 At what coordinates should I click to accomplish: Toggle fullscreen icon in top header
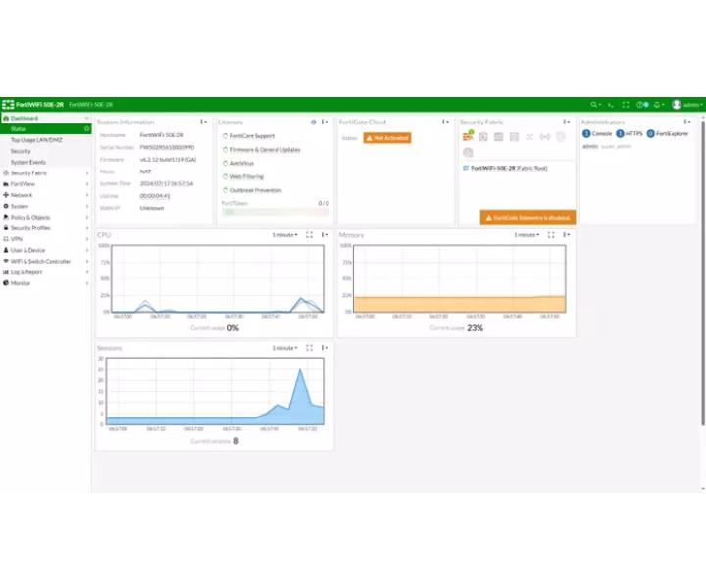coord(626,105)
